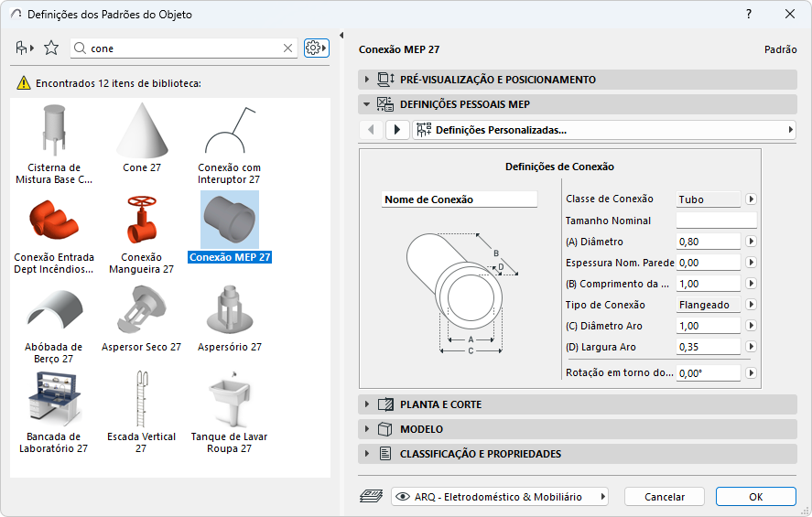Click the favorites star icon
The height and width of the screenshot is (517, 812).
pos(51,48)
